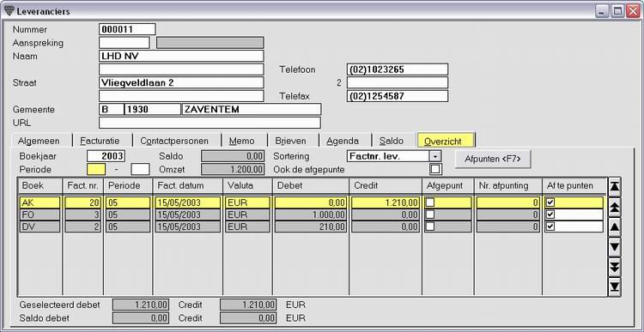Click the Sortering value Factnr. lev.
644x332 pixels.
388,156
